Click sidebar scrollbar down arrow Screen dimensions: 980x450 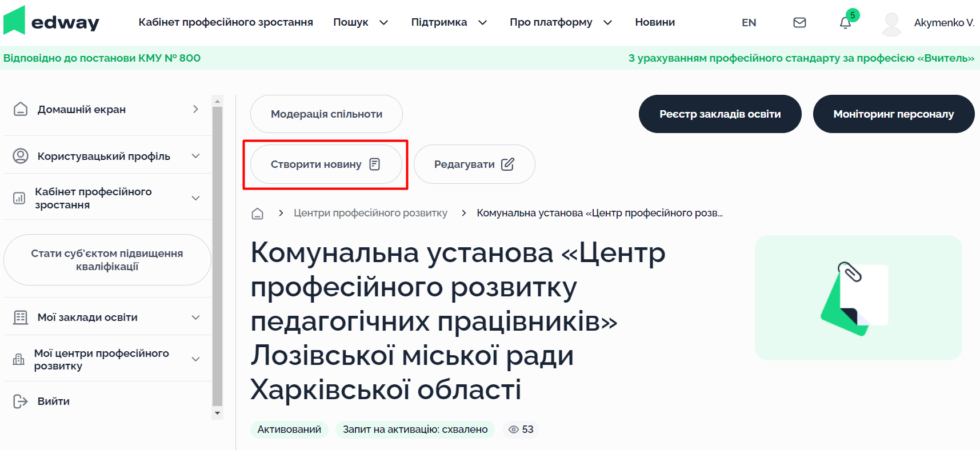click(x=217, y=413)
